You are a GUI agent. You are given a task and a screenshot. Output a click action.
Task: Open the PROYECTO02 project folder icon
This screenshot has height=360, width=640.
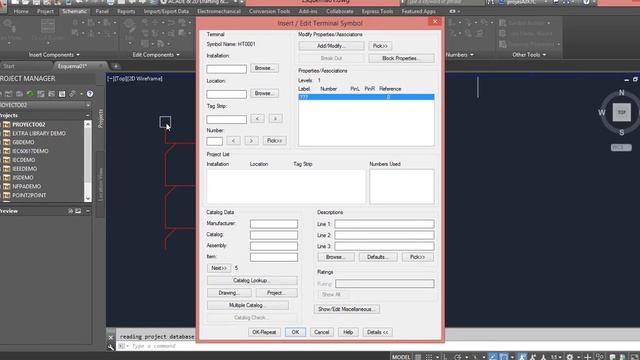(7, 124)
